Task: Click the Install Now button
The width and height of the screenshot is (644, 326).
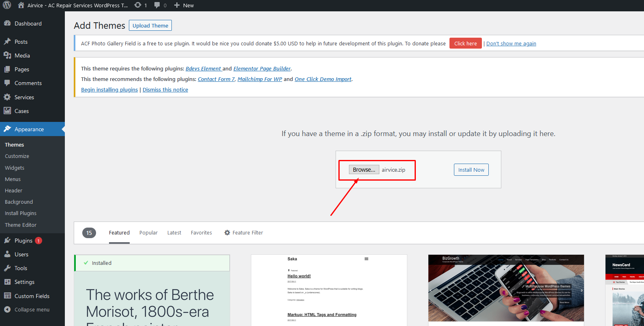Action: (x=471, y=170)
